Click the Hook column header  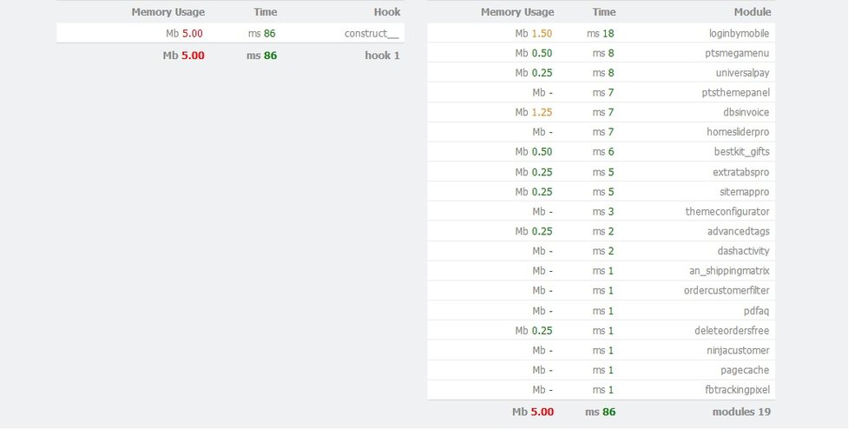(x=387, y=12)
